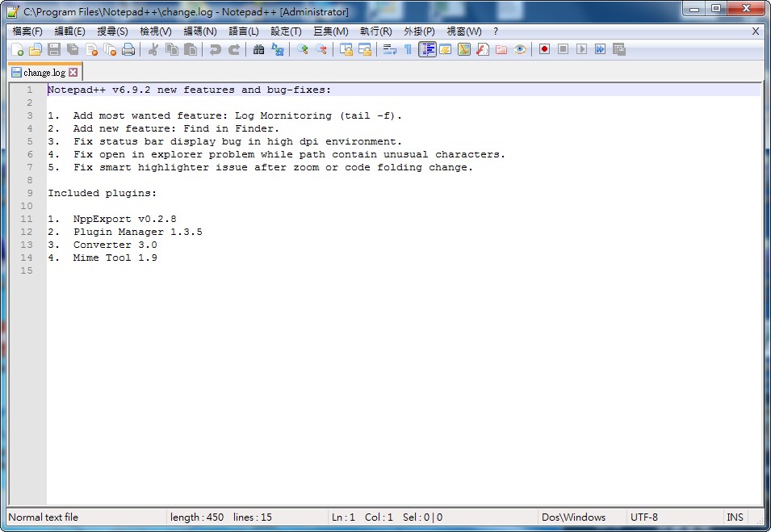Viewport: 771px width, 532px height.
Task: Open Find with the binoculars icon
Action: coord(258,49)
